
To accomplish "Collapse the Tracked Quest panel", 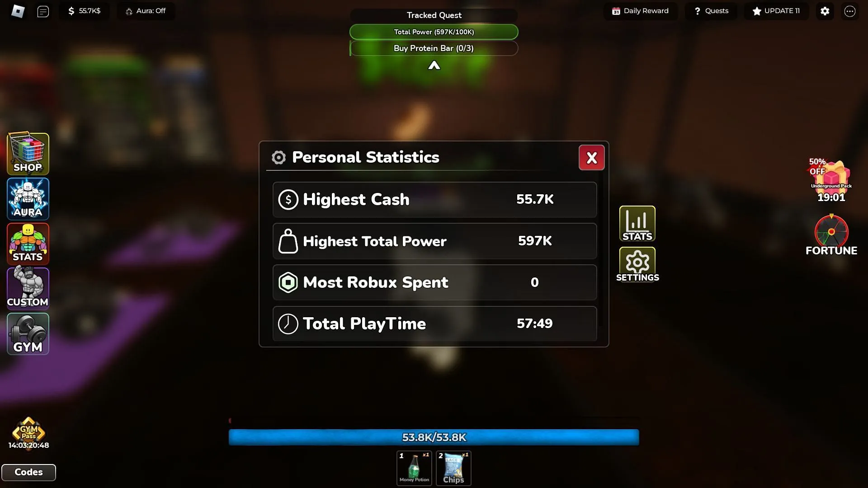I will 434,65.
